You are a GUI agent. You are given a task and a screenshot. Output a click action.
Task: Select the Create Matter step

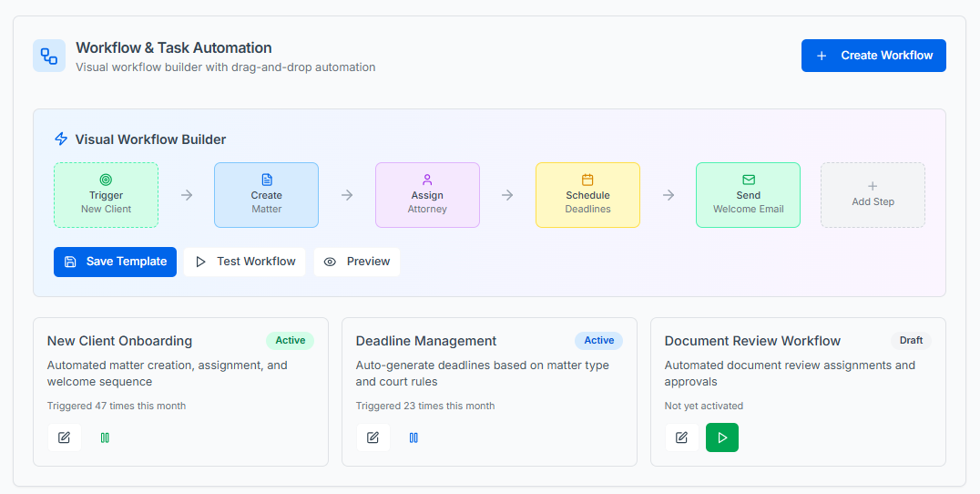pyautogui.click(x=266, y=195)
